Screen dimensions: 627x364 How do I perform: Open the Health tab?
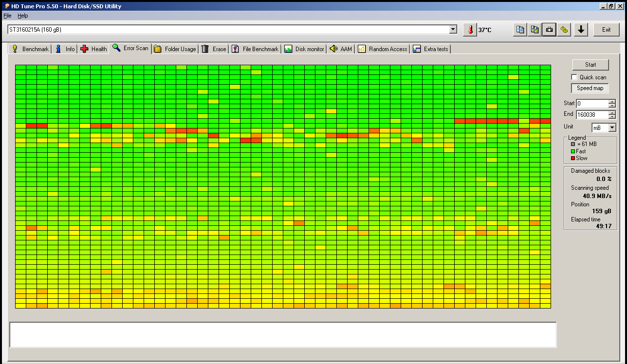click(x=94, y=49)
